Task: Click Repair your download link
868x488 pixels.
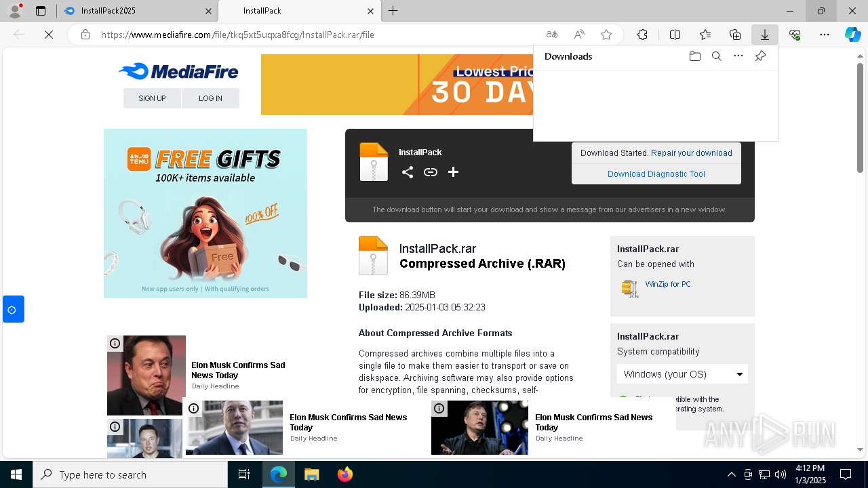Action: pos(692,153)
